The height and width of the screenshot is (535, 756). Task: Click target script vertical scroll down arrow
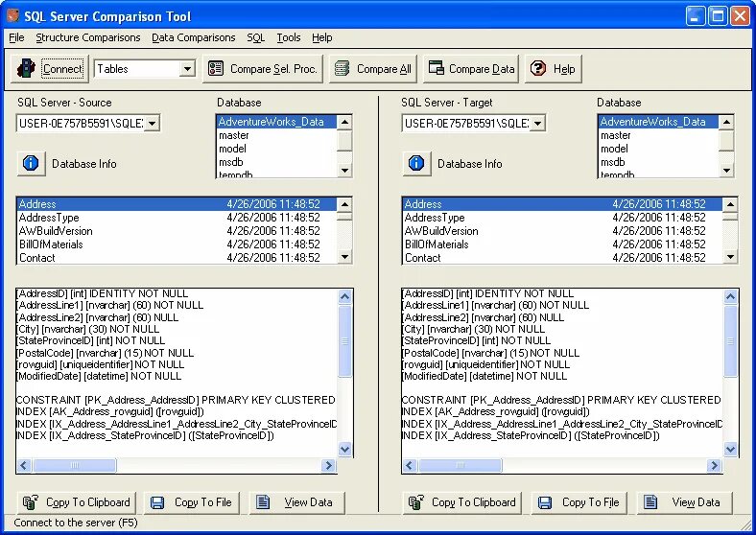[x=730, y=450]
